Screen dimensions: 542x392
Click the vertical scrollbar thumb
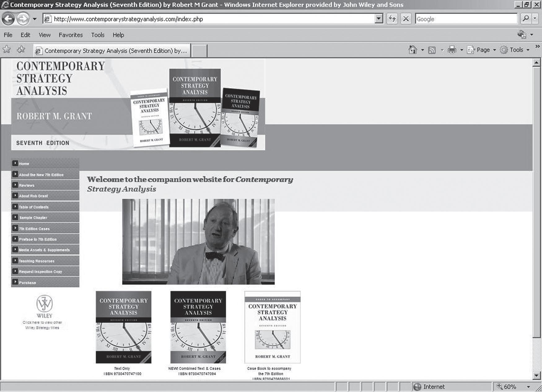click(x=536, y=202)
